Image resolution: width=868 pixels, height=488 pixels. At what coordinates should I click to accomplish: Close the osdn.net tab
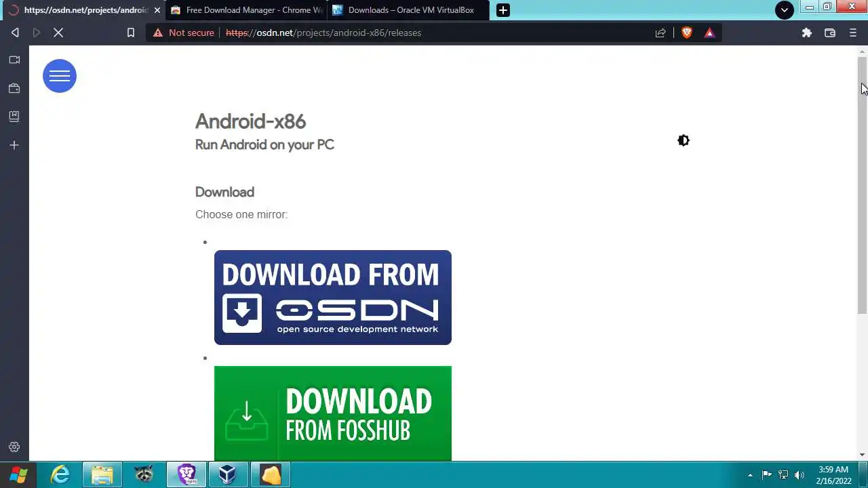[157, 10]
